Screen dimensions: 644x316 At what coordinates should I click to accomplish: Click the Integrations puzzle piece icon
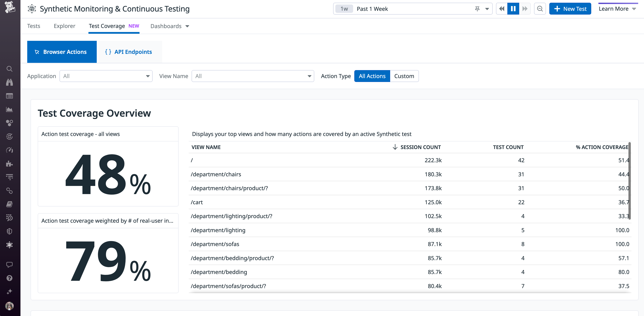(9, 164)
